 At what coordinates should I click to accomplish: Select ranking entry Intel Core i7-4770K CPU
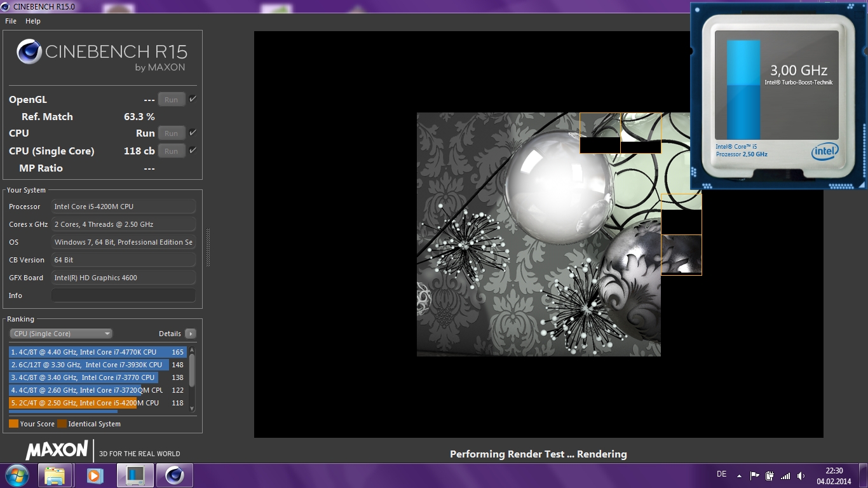click(x=97, y=352)
